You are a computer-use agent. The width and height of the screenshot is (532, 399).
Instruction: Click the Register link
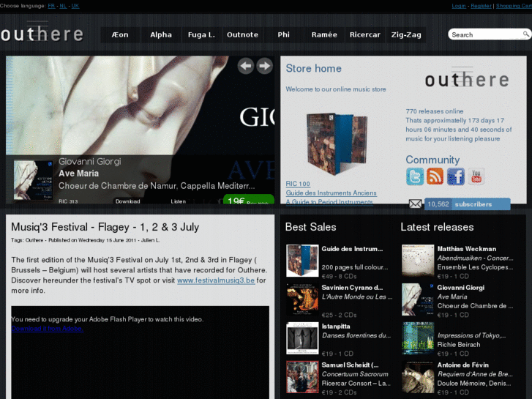[x=481, y=6]
